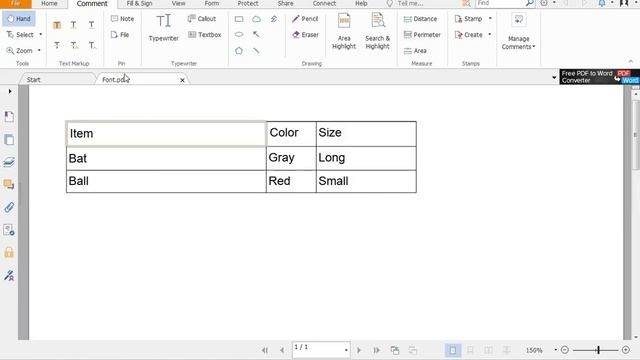
Task: Expand the Stamp dropdown arrow
Action: pyautogui.click(x=490, y=19)
